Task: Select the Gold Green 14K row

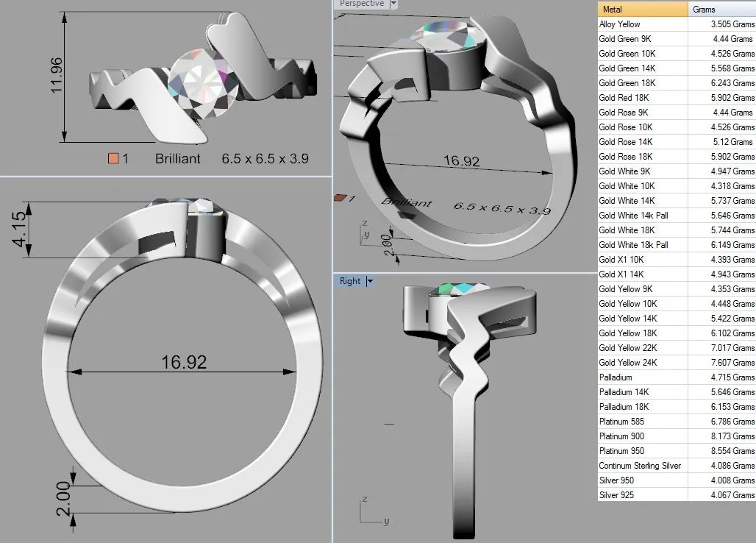Action: [x=677, y=68]
